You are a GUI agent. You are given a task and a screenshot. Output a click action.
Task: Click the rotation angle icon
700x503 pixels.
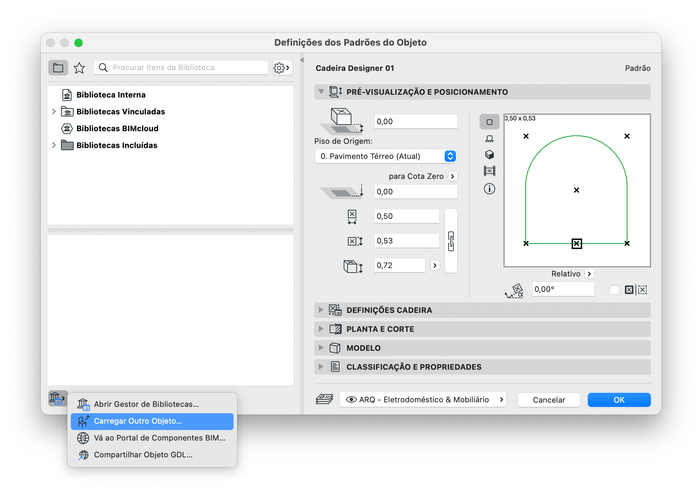pyautogui.click(x=515, y=291)
